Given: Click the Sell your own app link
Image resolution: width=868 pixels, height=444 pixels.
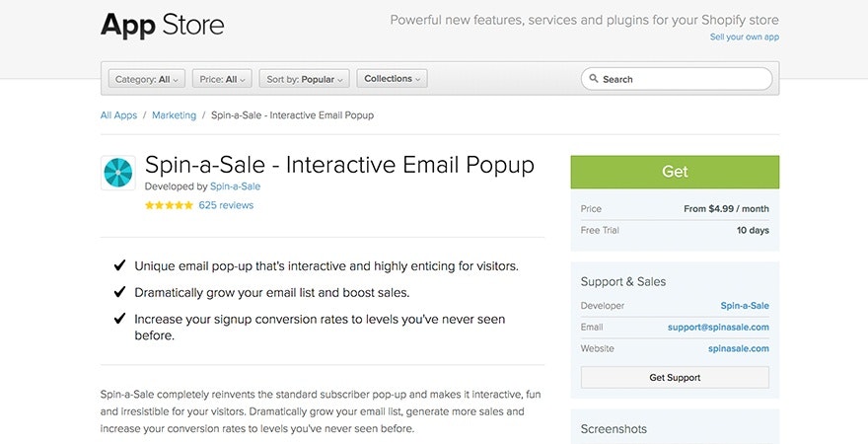Looking at the screenshot, I should coord(744,37).
